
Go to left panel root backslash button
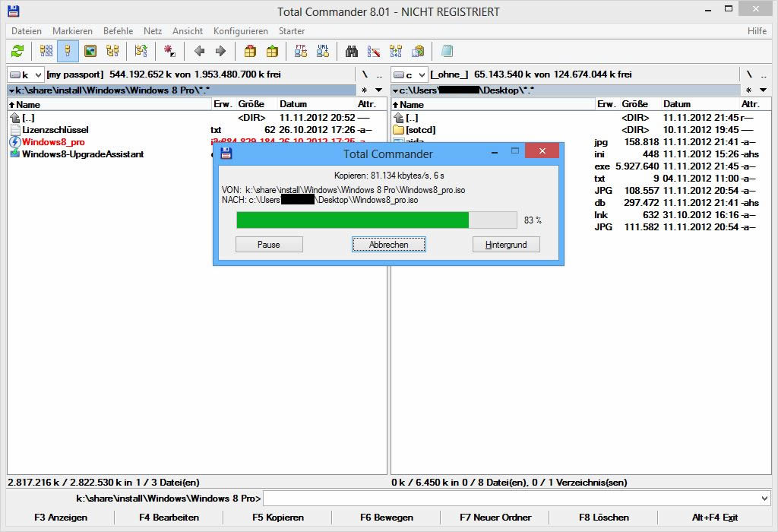365,75
